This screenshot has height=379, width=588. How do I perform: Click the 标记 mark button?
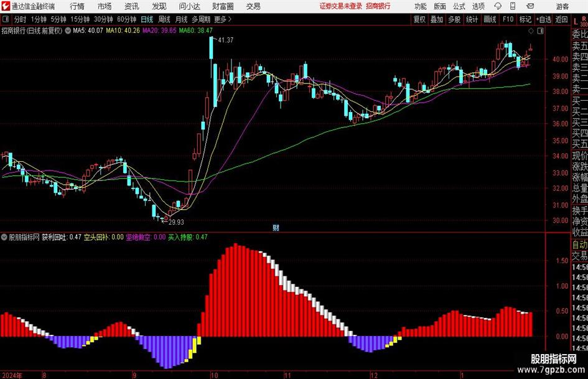coord(525,19)
